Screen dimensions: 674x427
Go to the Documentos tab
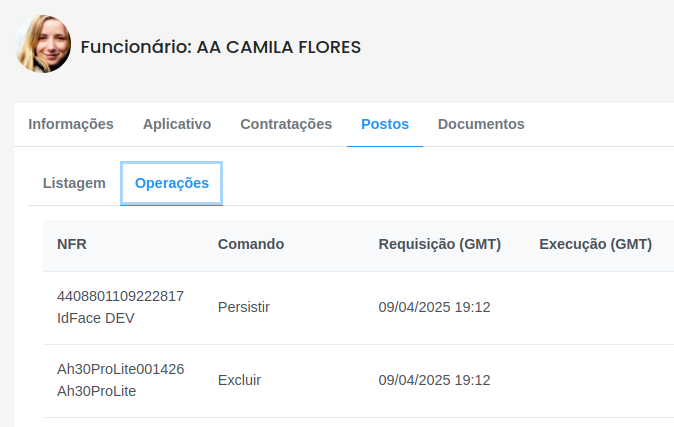(481, 124)
